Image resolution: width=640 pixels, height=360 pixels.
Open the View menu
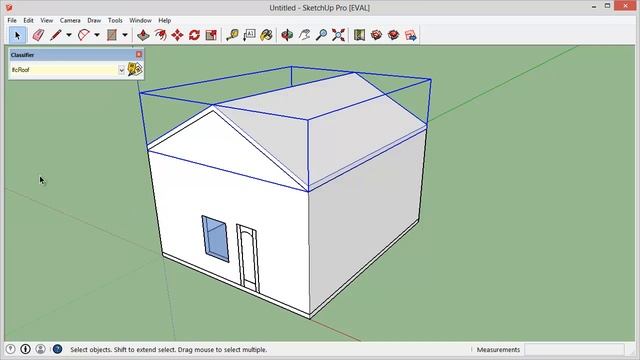47,20
